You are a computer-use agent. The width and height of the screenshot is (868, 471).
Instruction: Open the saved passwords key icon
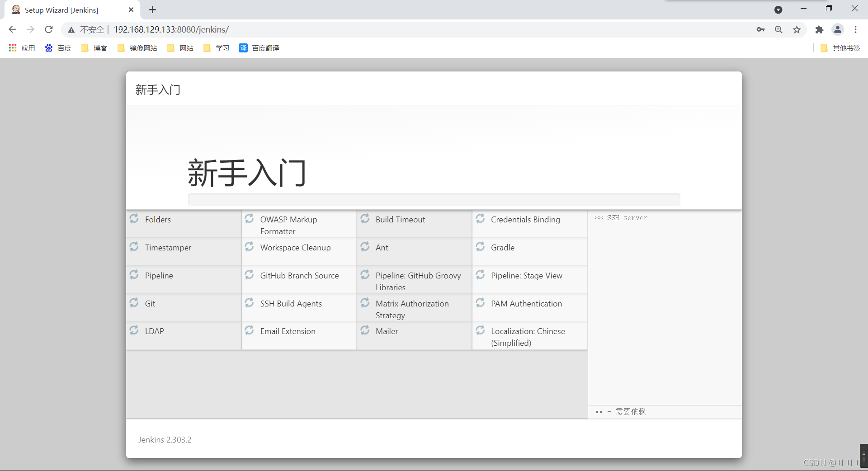pos(760,29)
